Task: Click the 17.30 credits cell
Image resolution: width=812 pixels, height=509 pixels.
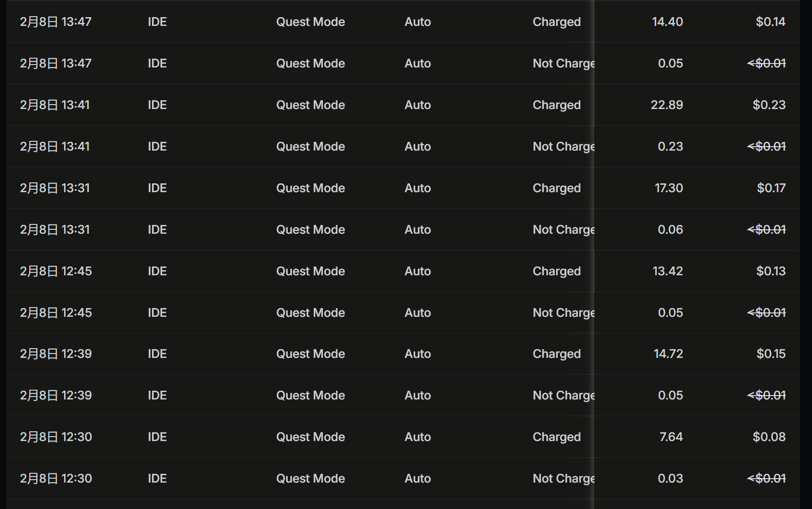Action: pyautogui.click(x=669, y=188)
